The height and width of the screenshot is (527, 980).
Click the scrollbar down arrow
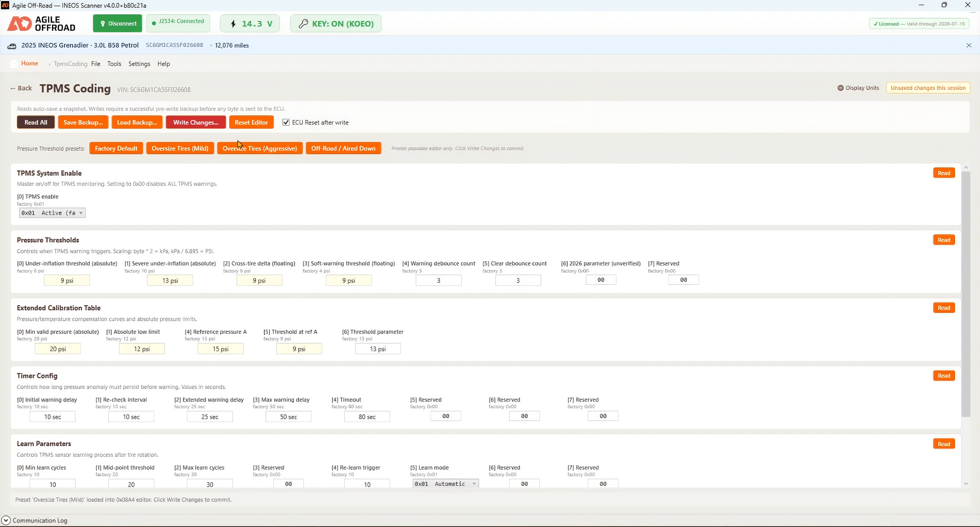(965, 484)
